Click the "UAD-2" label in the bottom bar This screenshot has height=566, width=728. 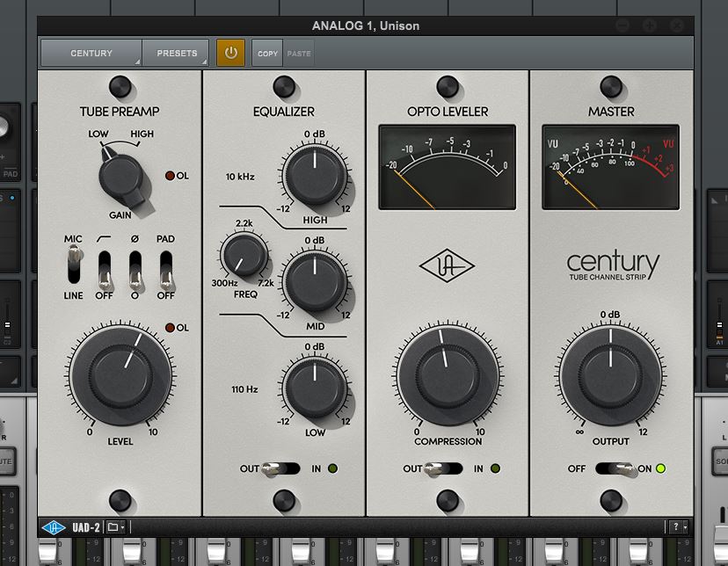pyautogui.click(x=86, y=527)
